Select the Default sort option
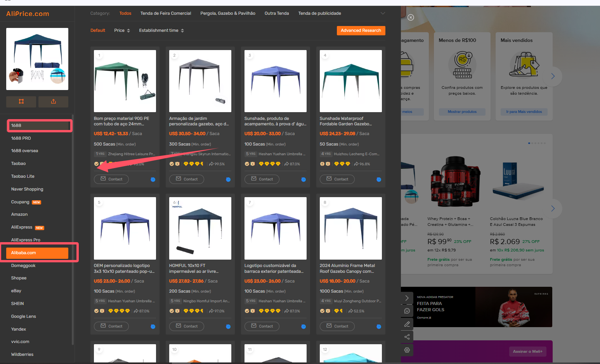The image size is (600, 364). pos(98,30)
